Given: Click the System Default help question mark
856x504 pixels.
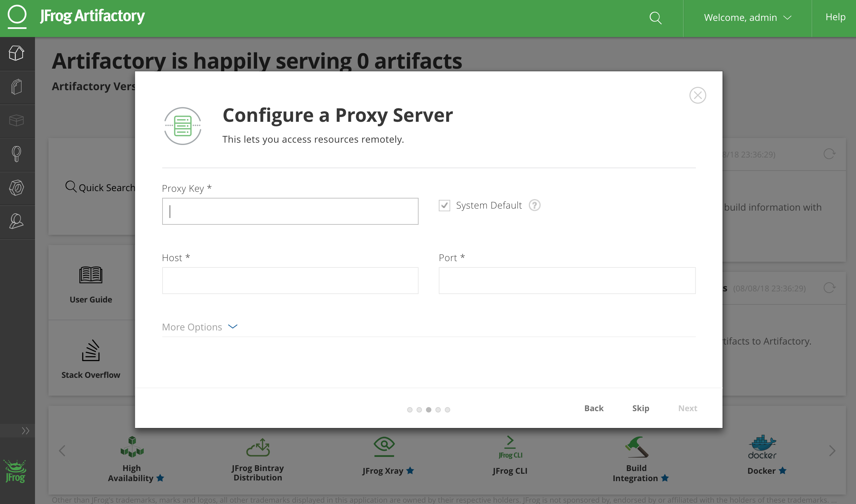Looking at the screenshot, I should [534, 205].
